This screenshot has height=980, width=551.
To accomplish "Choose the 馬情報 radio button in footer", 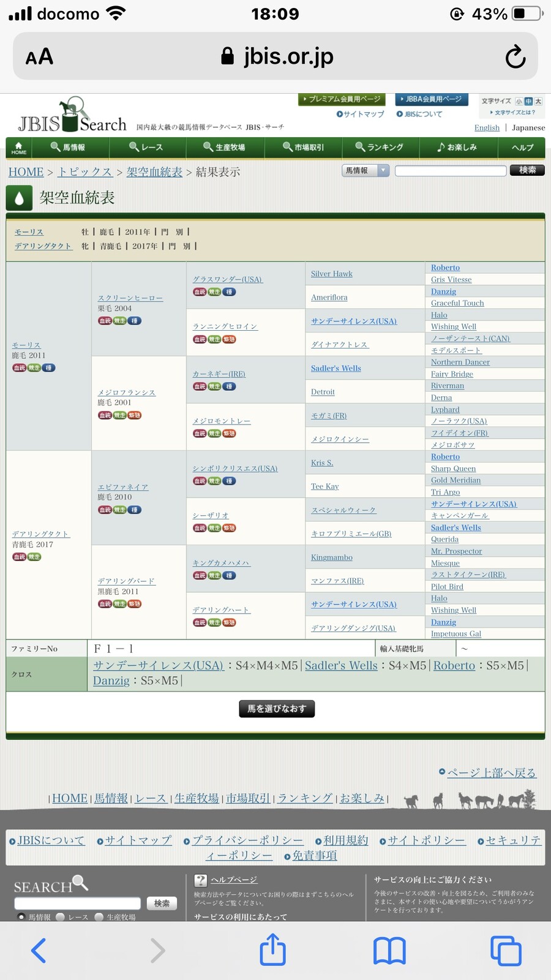I will (x=21, y=917).
